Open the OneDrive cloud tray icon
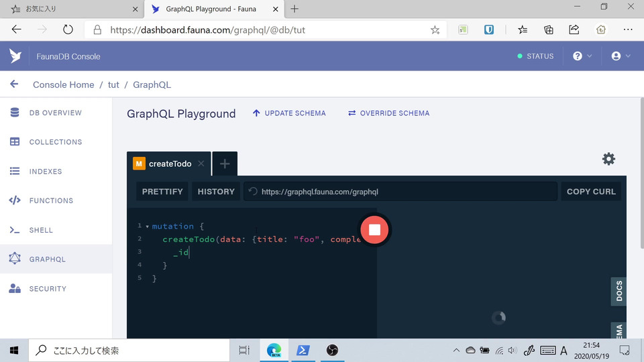This screenshot has width=644, height=362. pos(471,351)
